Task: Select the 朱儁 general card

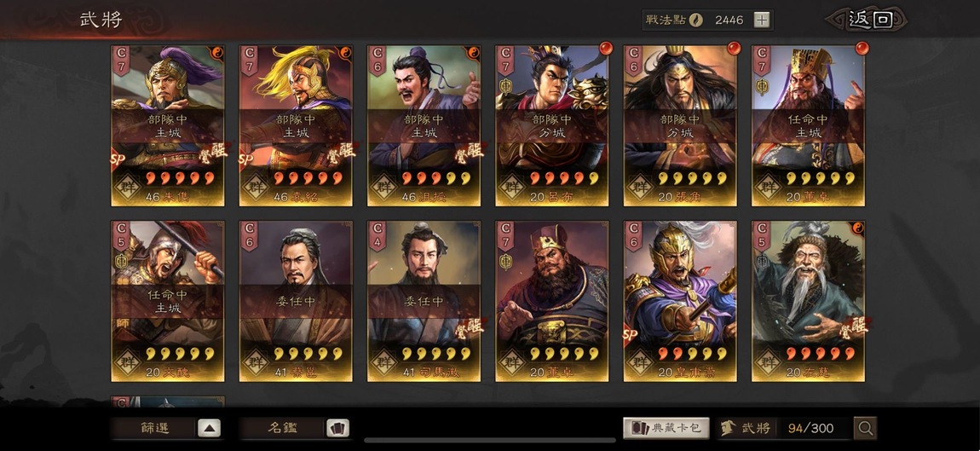Action: [168, 125]
